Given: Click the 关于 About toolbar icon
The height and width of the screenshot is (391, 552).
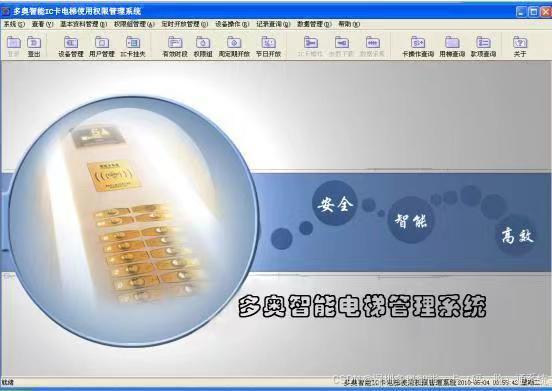Looking at the screenshot, I should point(520,46).
